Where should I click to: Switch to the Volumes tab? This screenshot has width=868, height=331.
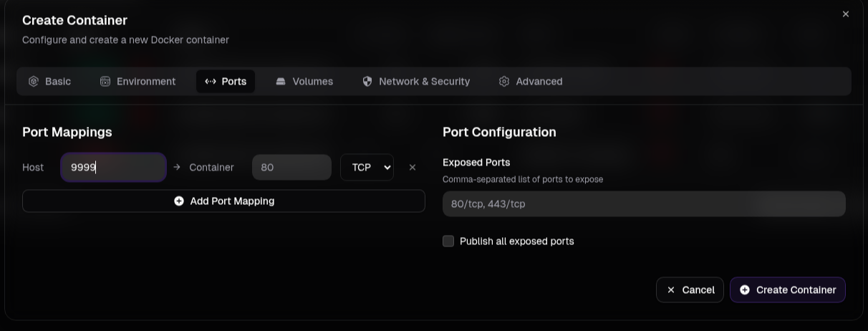pos(304,82)
